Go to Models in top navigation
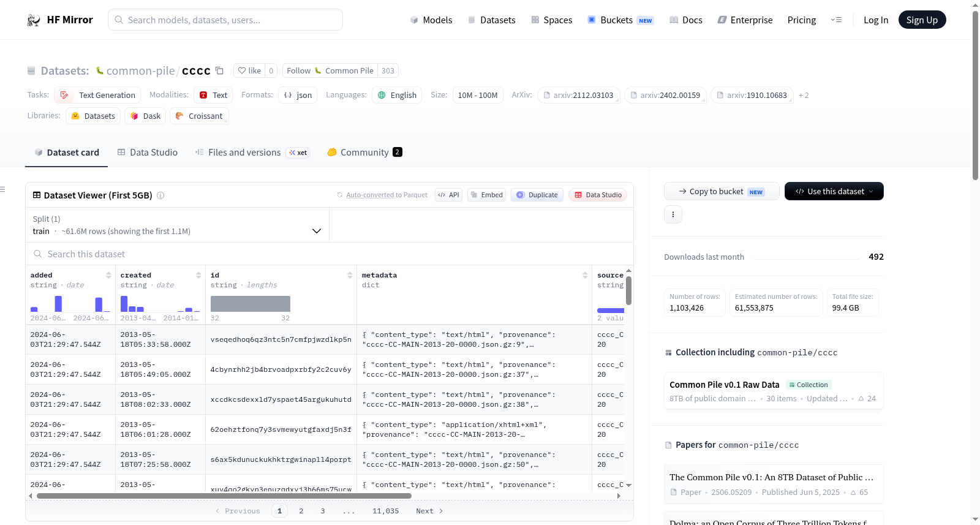980x525 pixels. 431,20
